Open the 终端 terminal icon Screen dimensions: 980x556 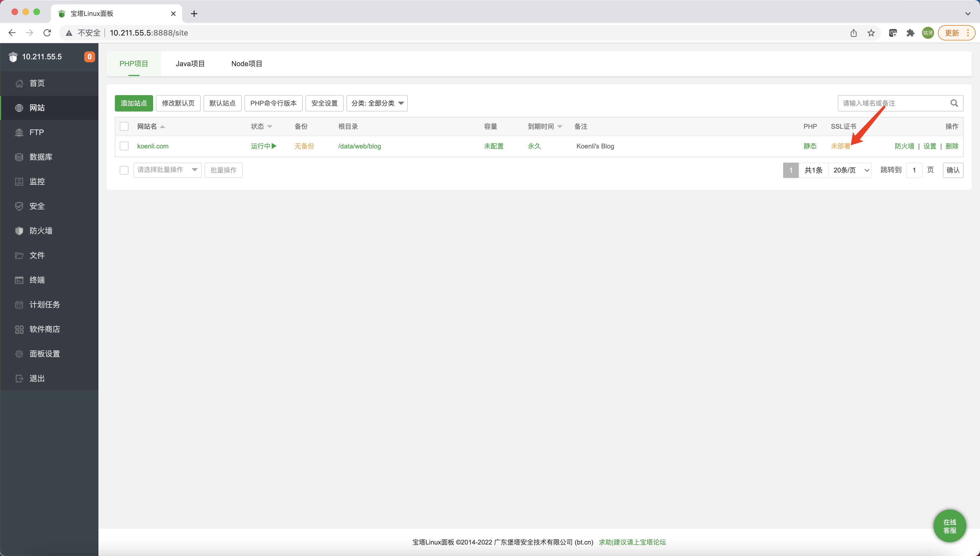pyautogui.click(x=19, y=280)
